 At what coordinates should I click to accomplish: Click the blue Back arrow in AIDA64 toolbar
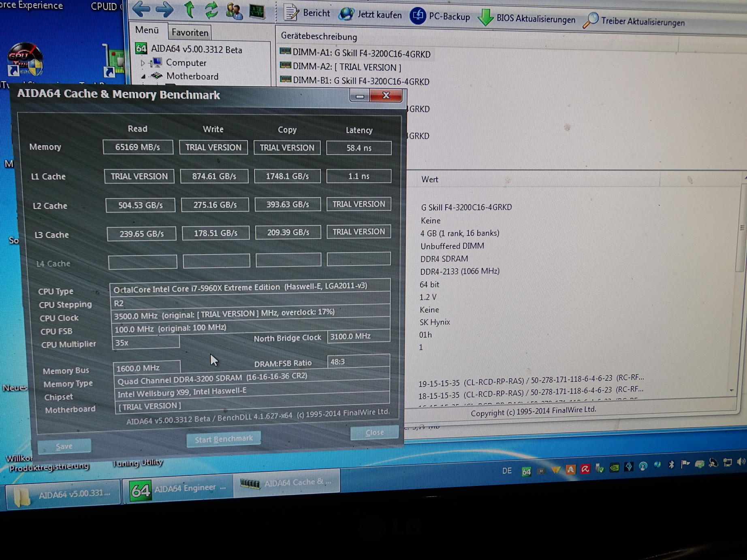click(x=141, y=9)
